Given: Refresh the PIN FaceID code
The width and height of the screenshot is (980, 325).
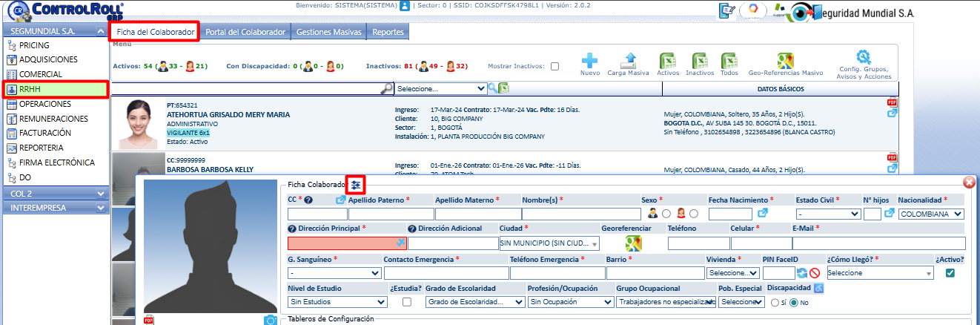Looking at the screenshot, I should (x=802, y=273).
